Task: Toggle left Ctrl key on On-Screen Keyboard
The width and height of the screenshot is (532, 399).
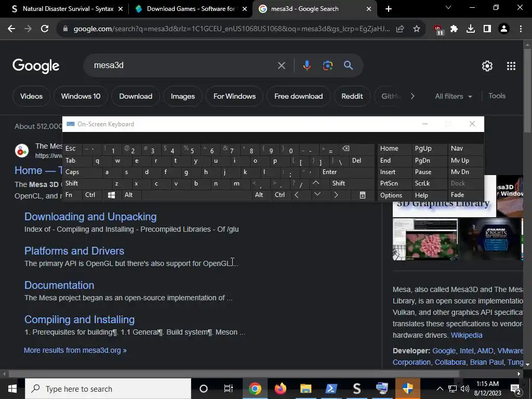Action: 92,195
